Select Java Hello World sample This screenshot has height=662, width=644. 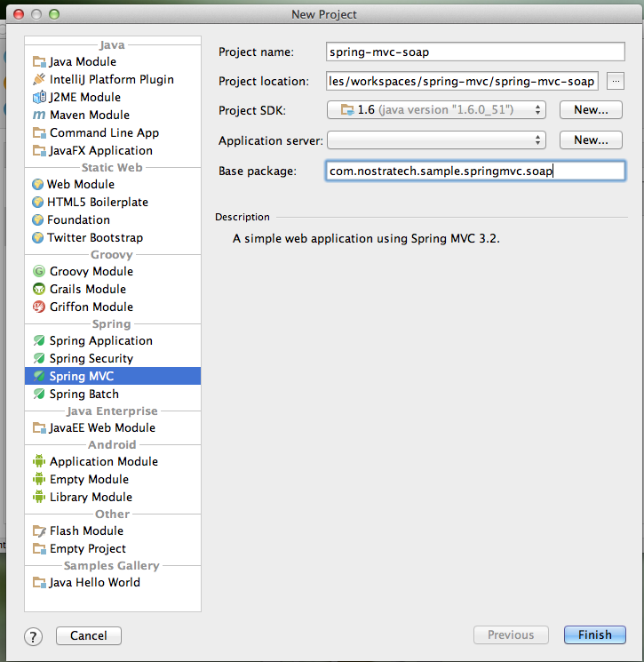[x=113, y=582]
